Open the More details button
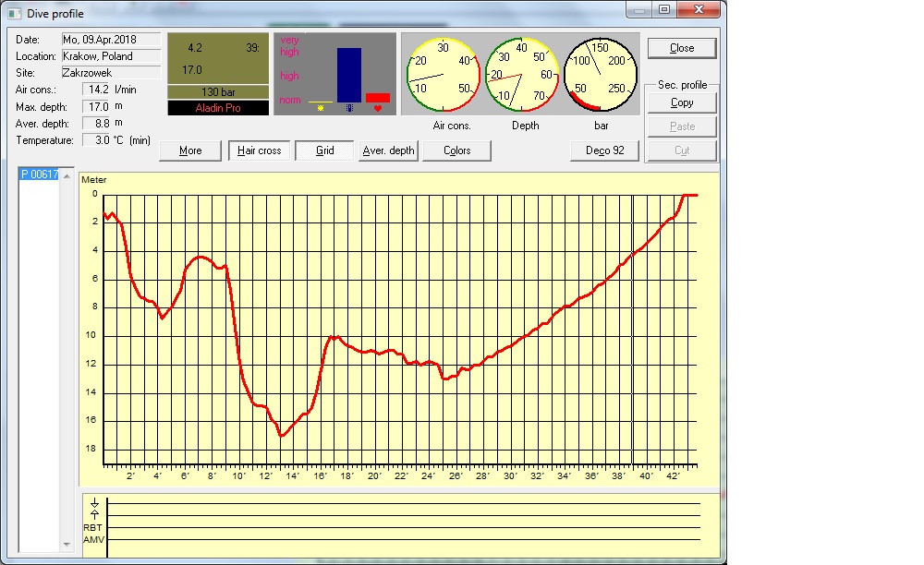The image size is (924, 565). click(x=190, y=150)
